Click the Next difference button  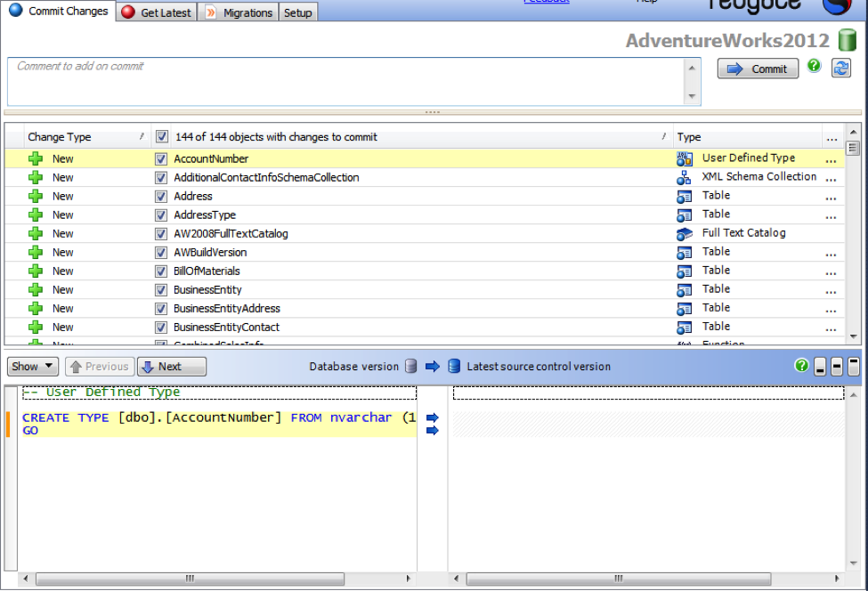(172, 367)
